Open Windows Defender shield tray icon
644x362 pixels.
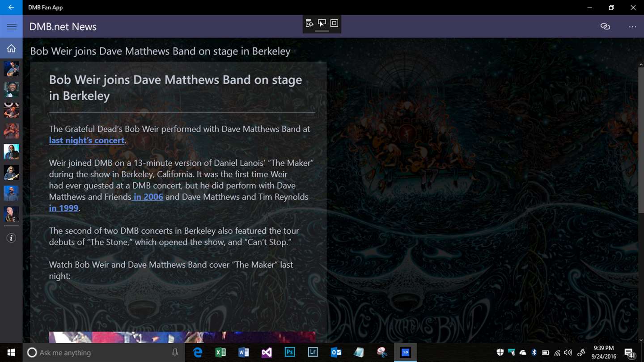[x=500, y=353]
